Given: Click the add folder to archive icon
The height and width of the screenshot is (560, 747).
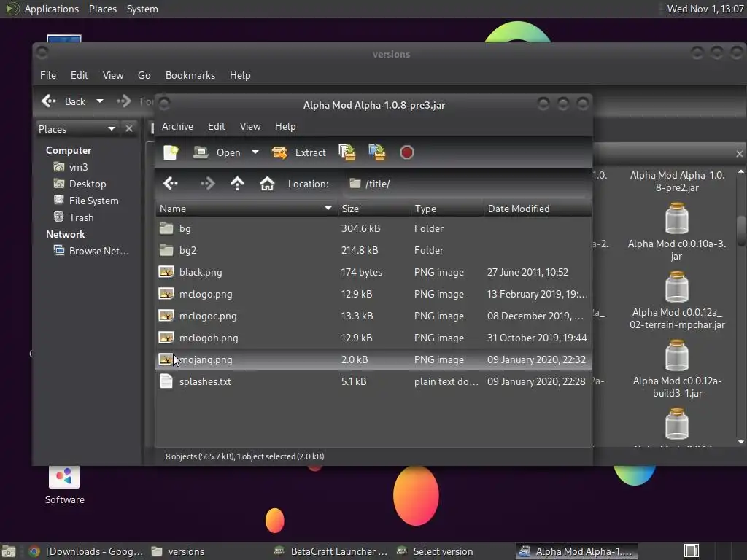Looking at the screenshot, I should click(x=377, y=152).
